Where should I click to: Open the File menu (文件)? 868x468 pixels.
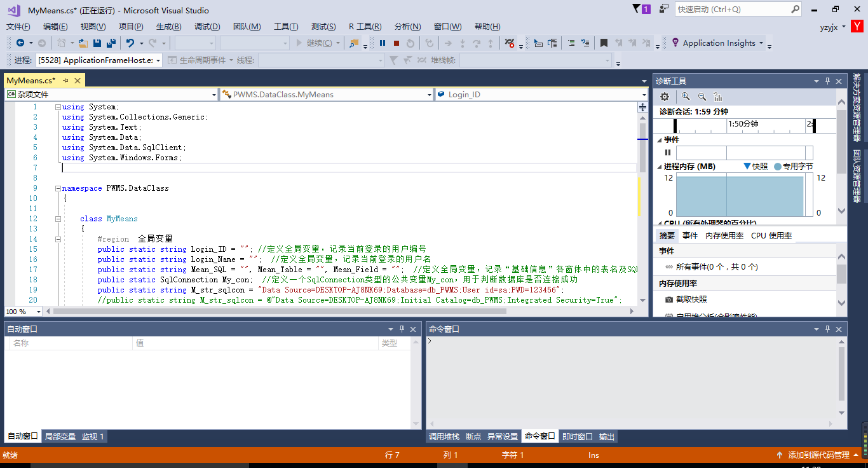coord(18,26)
